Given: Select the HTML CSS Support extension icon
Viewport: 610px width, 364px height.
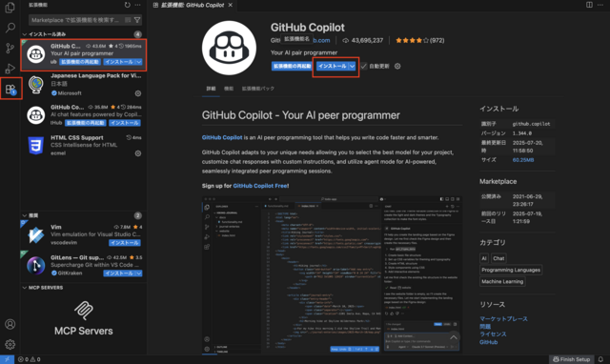Looking at the screenshot, I should point(36,146).
